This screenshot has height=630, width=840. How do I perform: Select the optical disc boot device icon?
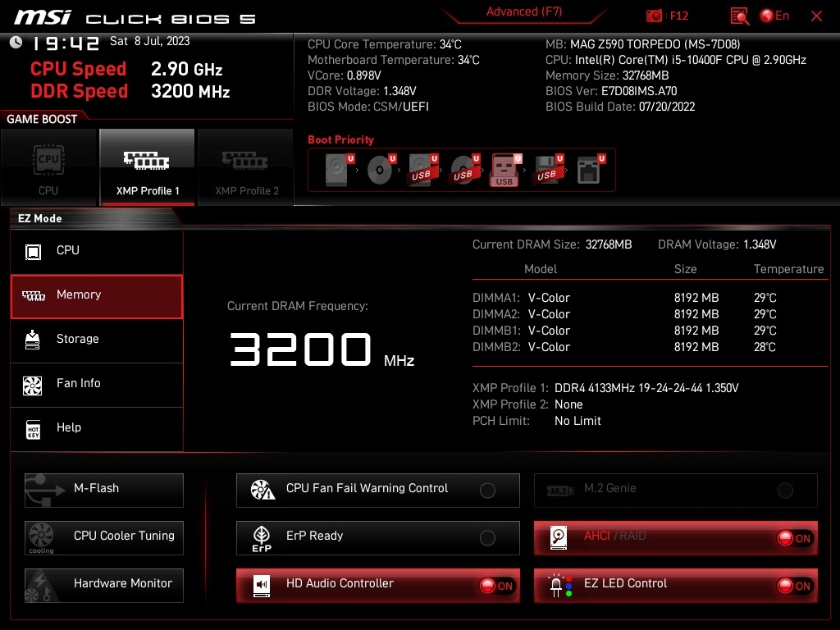pyautogui.click(x=381, y=170)
